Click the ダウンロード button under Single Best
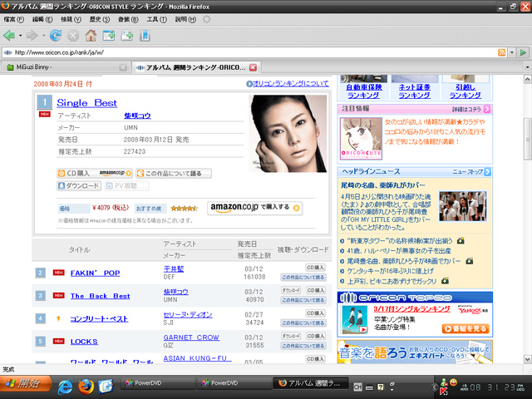The width and height of the screenshot is (532, 399). coord(79,185)
